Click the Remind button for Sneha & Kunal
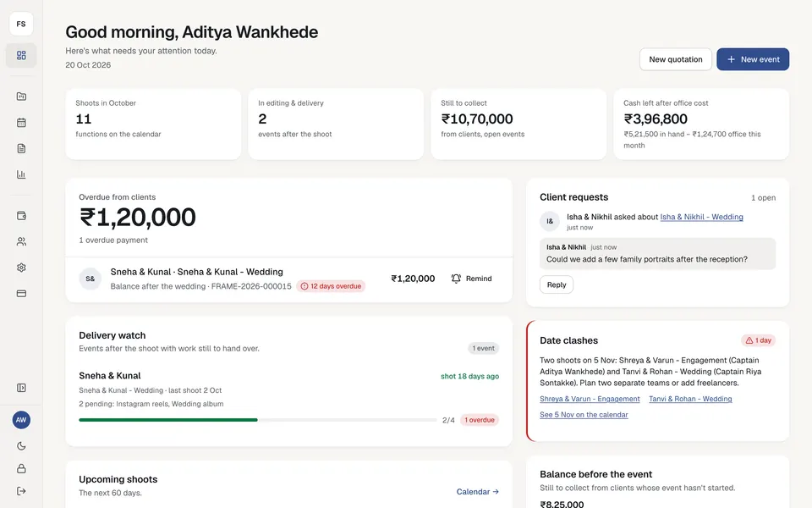This screenshot has width=812, height=508. (x=471, y=279)
